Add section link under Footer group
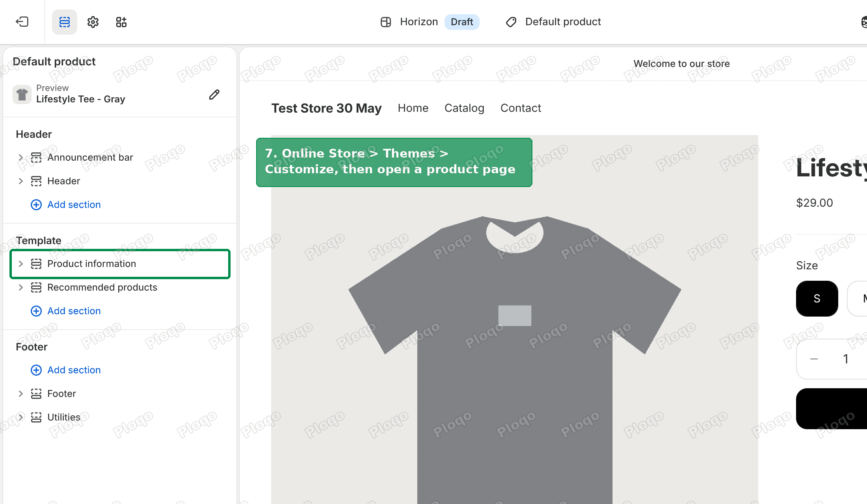 (x=74, y=370)
